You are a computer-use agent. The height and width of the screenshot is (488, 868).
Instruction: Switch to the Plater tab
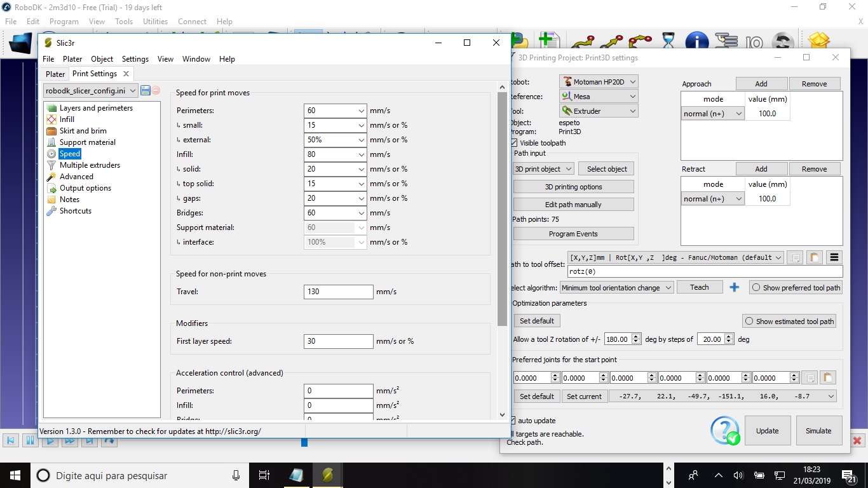point(55,74)
